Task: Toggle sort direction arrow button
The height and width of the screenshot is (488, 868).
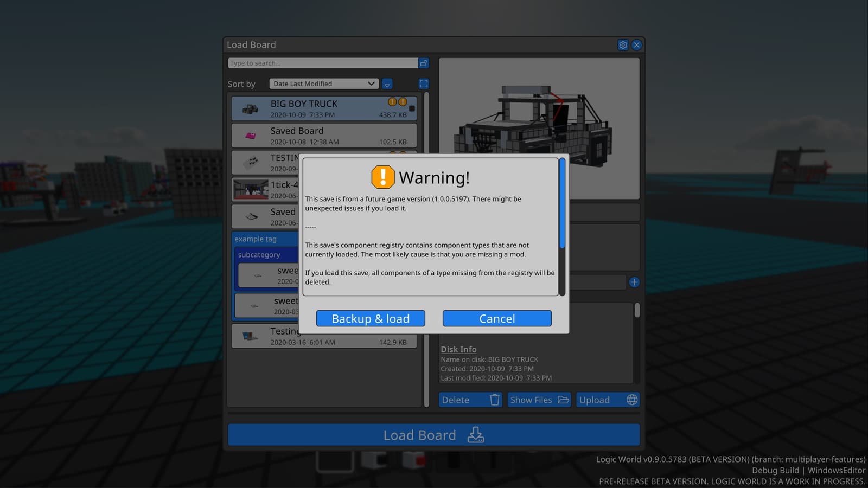Action: [387, 84]
